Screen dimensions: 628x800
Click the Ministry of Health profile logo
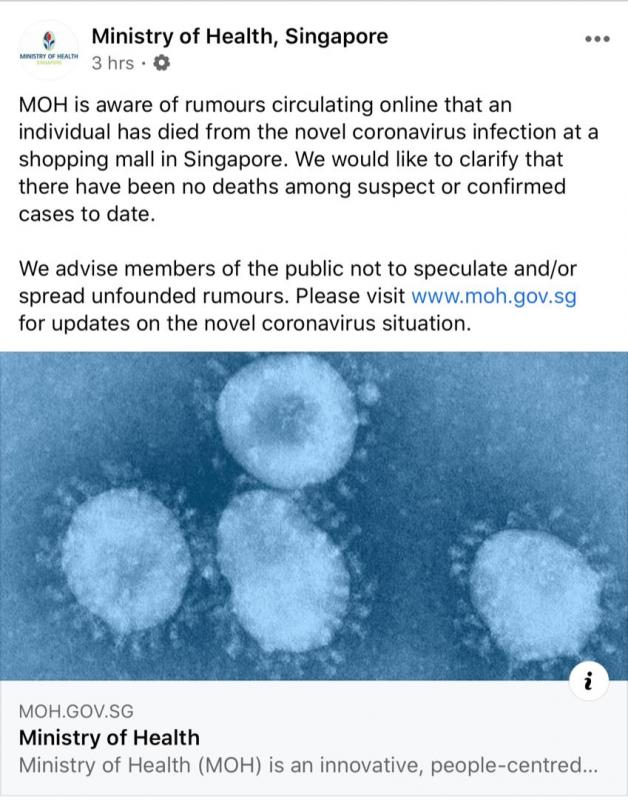click(45, 50)
